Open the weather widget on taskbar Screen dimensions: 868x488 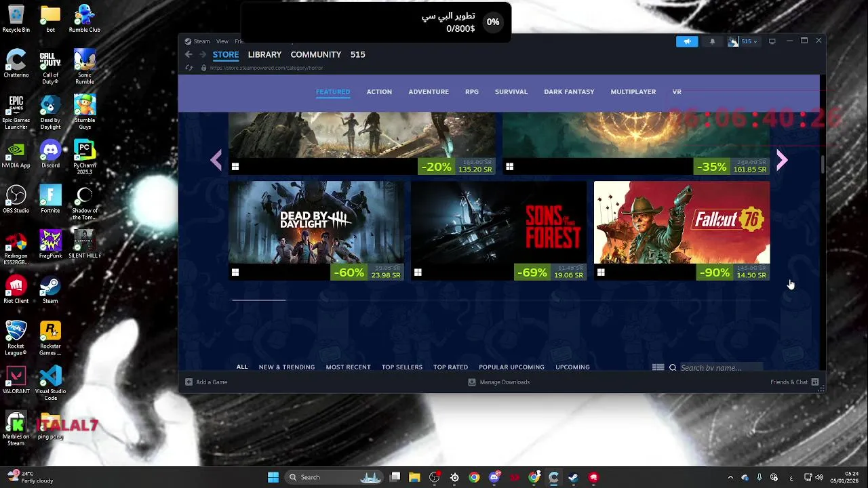click(31, 477)
